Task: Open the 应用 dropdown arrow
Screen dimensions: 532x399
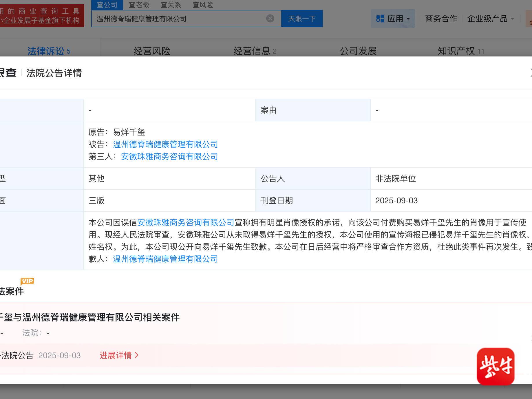Action: pyautogui.click(x=408, y=18)
